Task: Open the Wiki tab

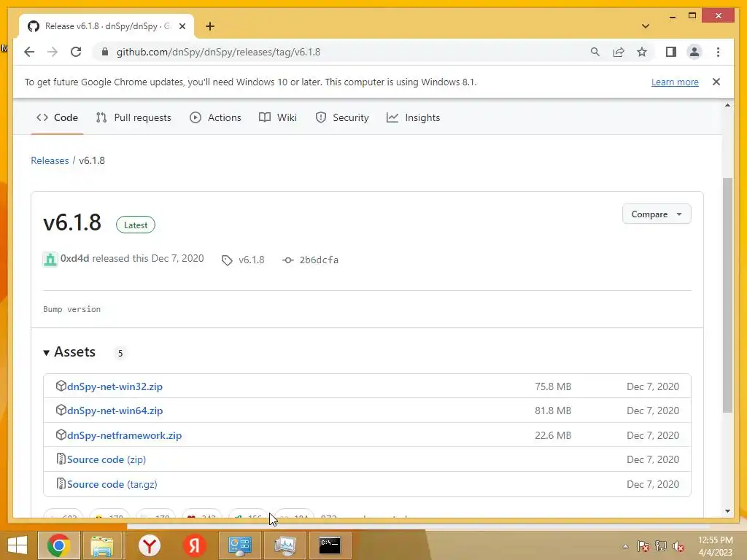Action: click(x=278, y=117)
